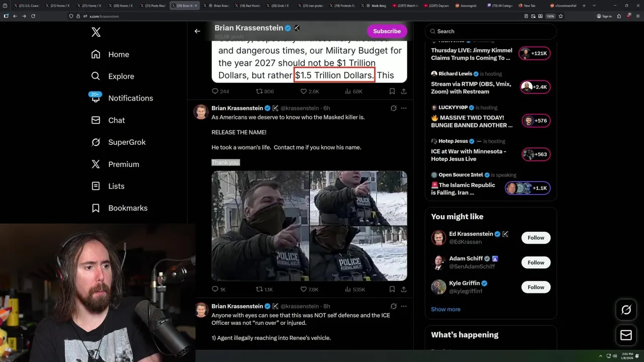Repost the post with 1.1K reposts

[x=264, y=290]
